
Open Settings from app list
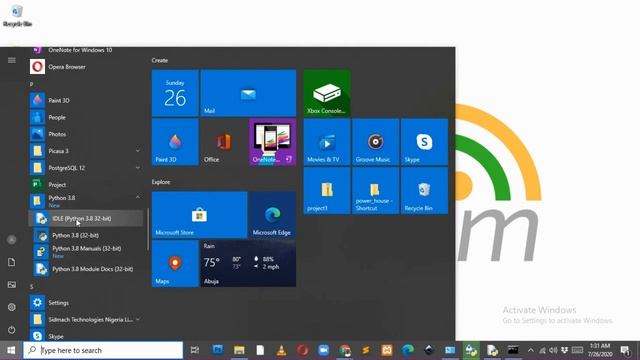[x=86, y=303]
